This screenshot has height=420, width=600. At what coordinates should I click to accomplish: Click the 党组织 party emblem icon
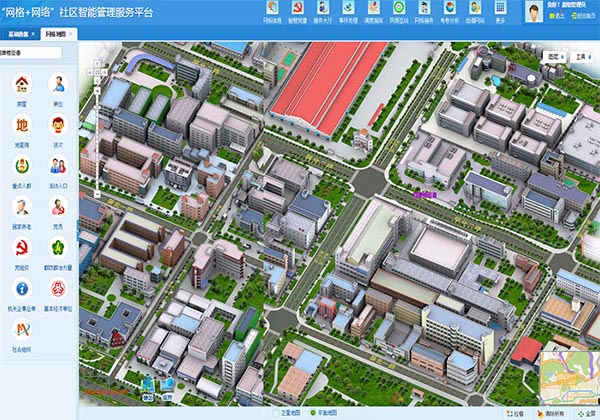click(21, 247)
